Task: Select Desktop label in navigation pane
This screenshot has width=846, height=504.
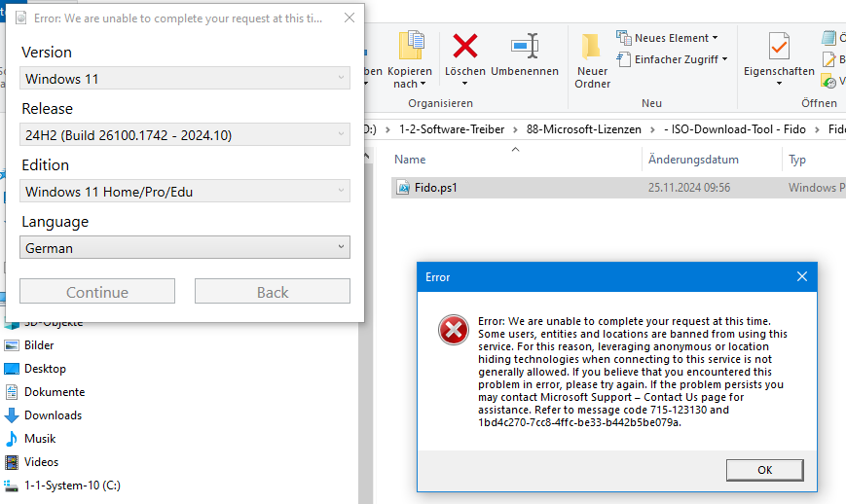Action: tap(45, 369)
